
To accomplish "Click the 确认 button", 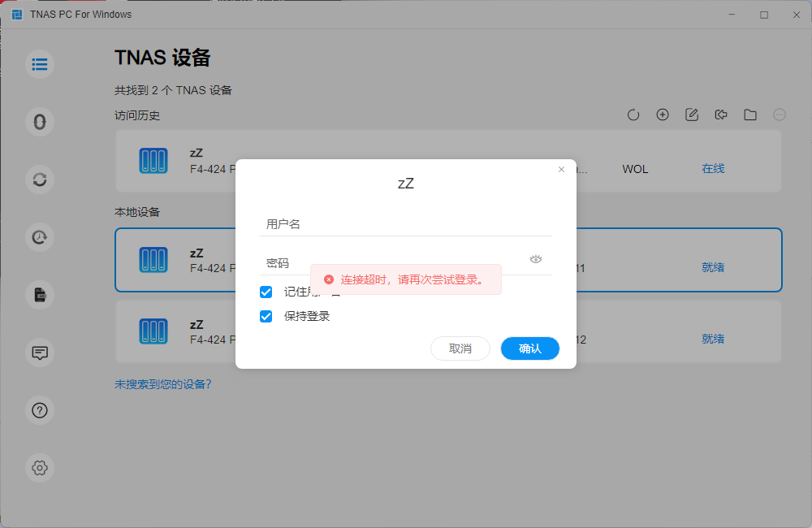I will tap(529, 348).
